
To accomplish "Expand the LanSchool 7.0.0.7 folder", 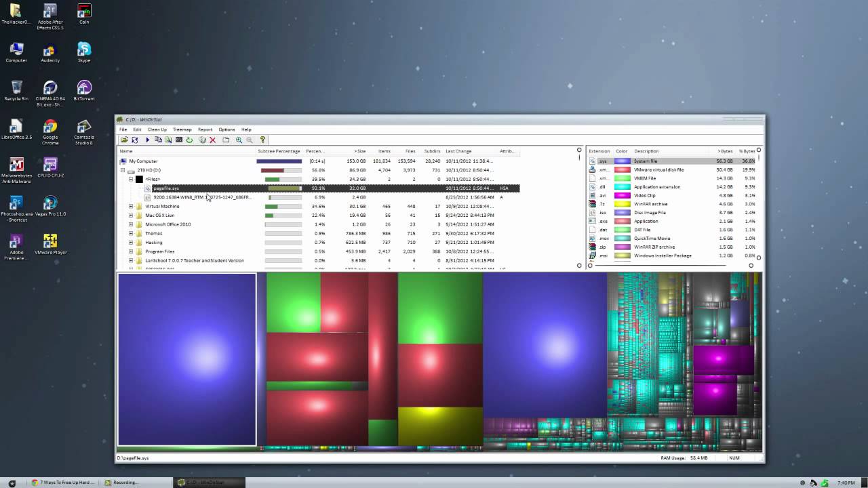I will point(131,260).
